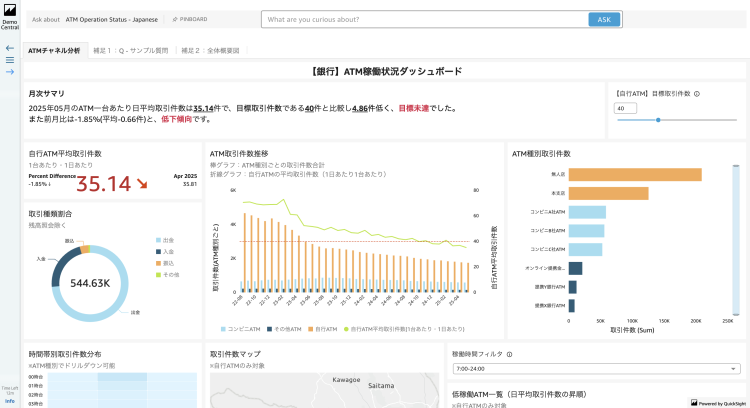Switch to 補足1：Q - サンプル質問 tab
This screenshot has height=408, width=750.
click(x=130, y=49)
